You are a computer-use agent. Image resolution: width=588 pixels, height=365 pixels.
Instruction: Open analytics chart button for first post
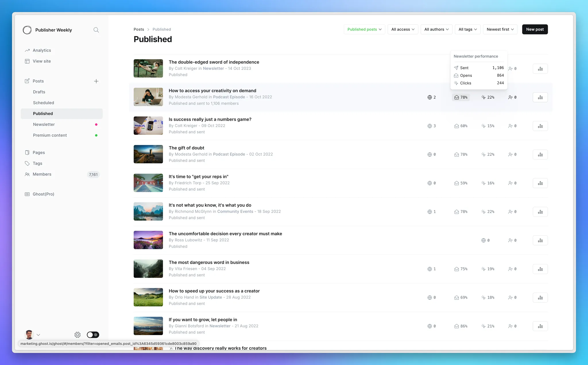click(540, 69)
